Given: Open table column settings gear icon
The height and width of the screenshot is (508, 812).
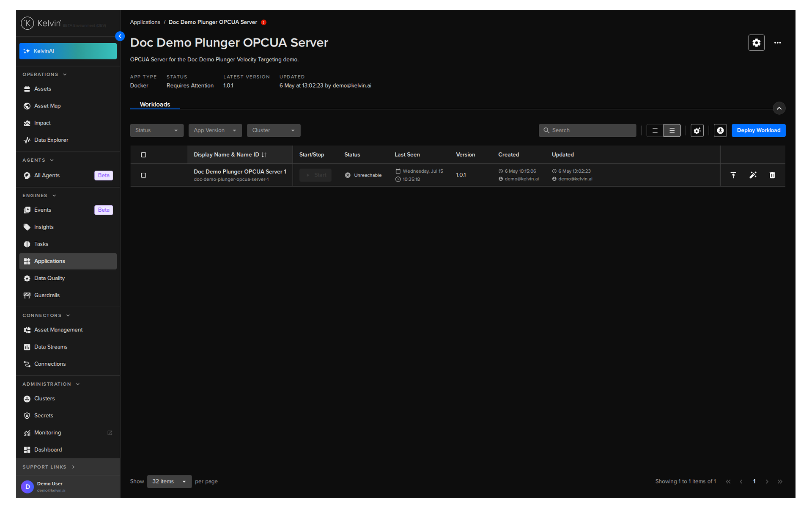Looking at the screenshot, I should [697, 130].
